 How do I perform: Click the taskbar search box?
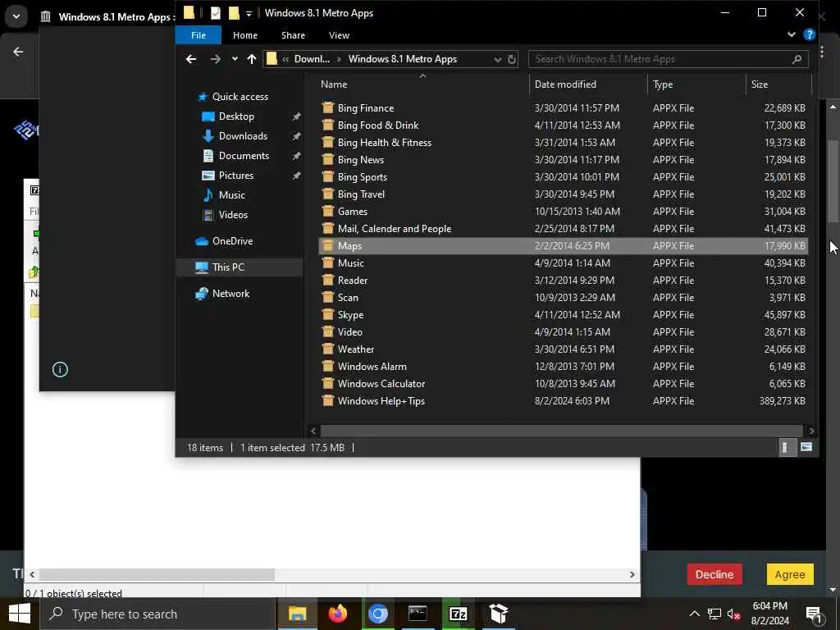(158, 614)
